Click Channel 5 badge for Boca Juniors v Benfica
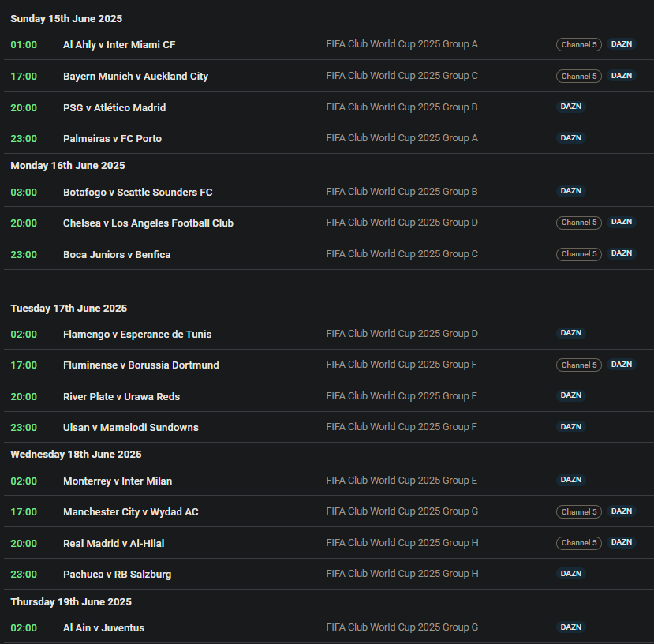 (578, 254)
